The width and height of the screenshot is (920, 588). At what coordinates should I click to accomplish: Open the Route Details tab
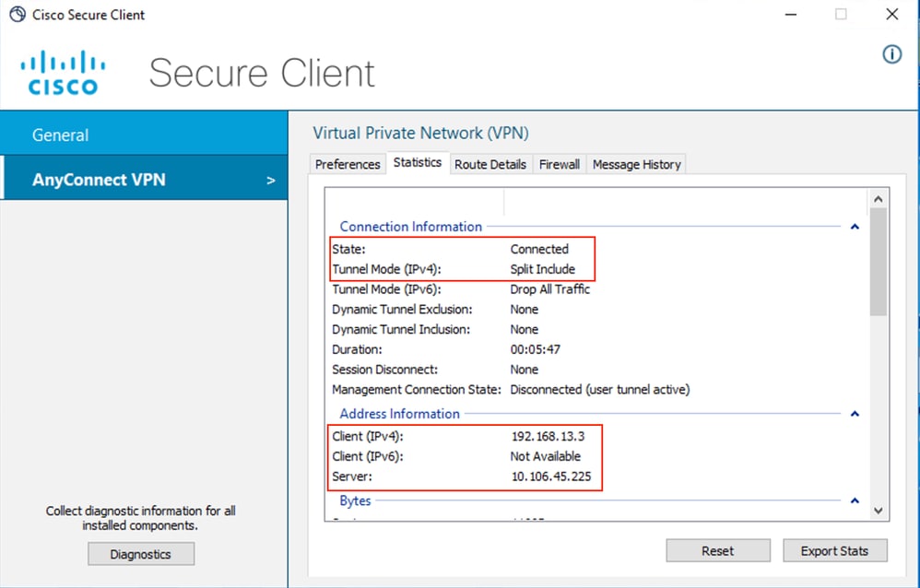coord(489,164)
